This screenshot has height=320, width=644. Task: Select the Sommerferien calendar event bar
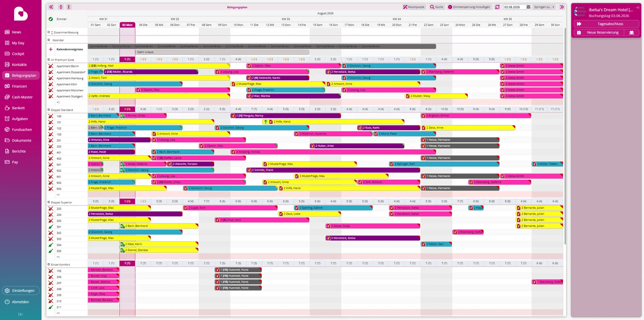pyautogui.click(x=262, y=46)
